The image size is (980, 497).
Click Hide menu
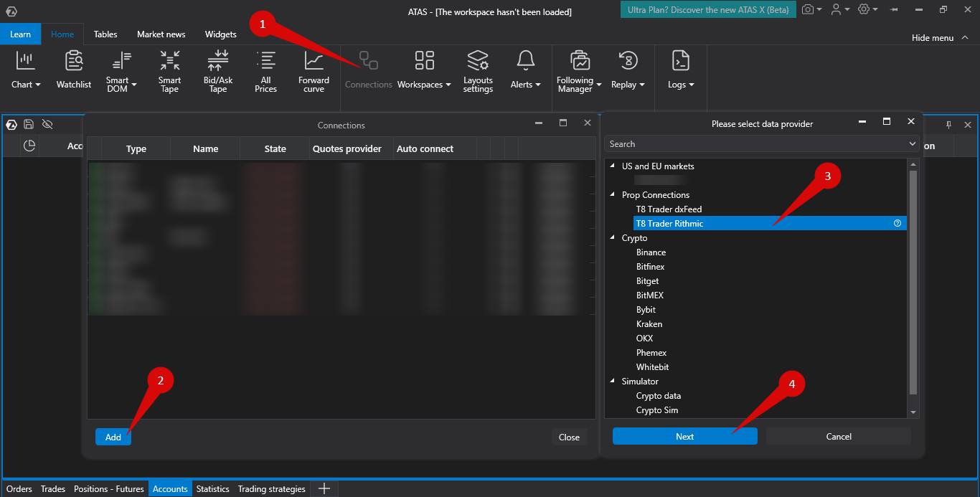coord(938,37)
